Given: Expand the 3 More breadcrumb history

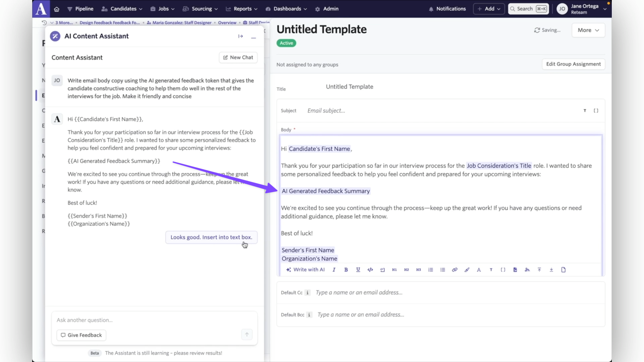Looking at the screenshot, I should [61, 23].
